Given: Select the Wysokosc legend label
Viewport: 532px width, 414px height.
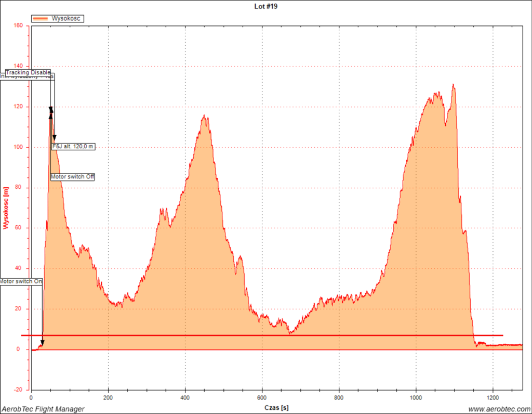Looking at the screenshot, I should click(67, 18).
